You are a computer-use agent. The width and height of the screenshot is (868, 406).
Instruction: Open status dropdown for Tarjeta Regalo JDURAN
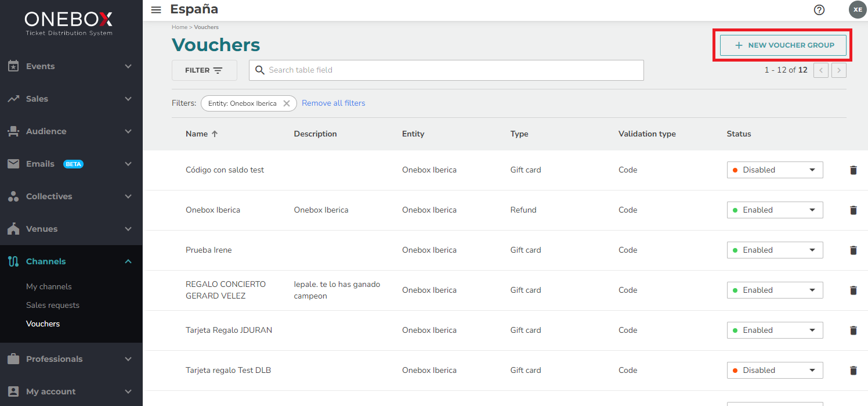tap(775, 330)
